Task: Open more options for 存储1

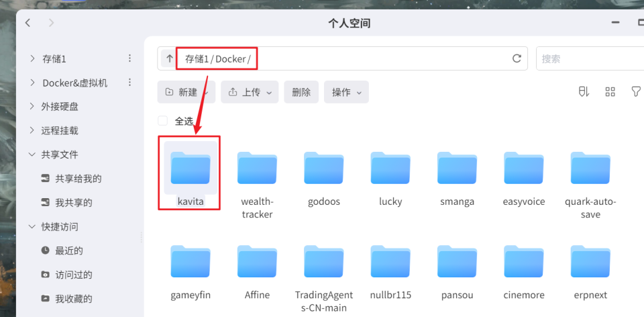Action: click(x=130, y=58)
